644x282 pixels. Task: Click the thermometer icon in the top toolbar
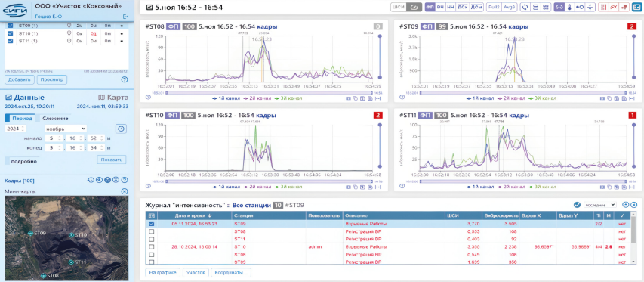pos(569,7)
